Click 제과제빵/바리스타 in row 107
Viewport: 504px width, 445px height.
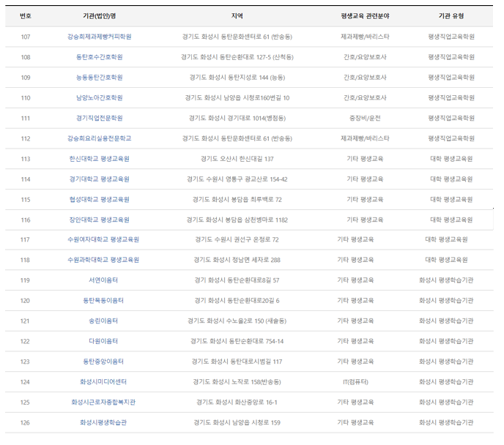pos(365,37)
